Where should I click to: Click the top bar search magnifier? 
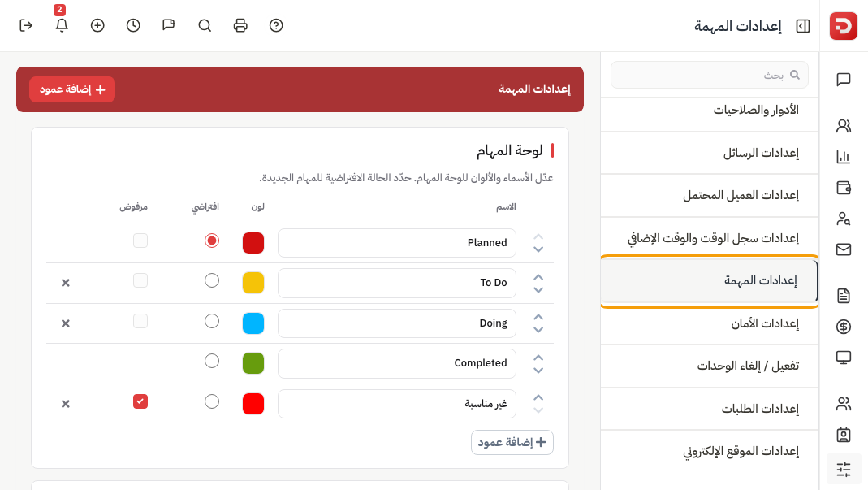205,25
